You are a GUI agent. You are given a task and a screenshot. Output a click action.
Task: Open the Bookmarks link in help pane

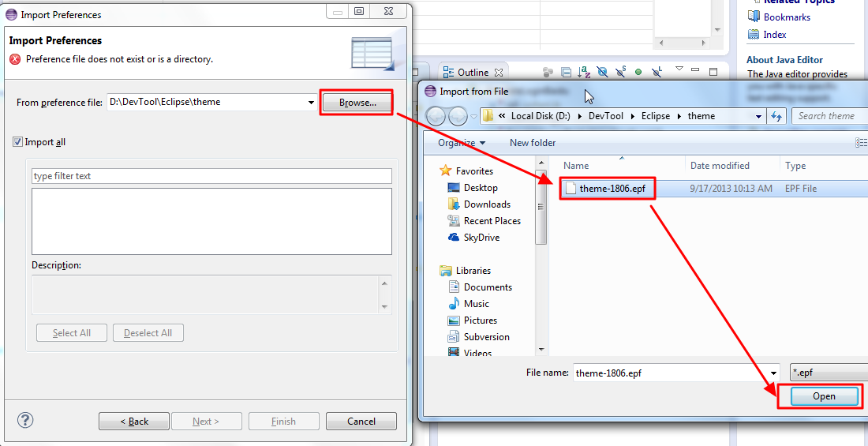(787, 17)
